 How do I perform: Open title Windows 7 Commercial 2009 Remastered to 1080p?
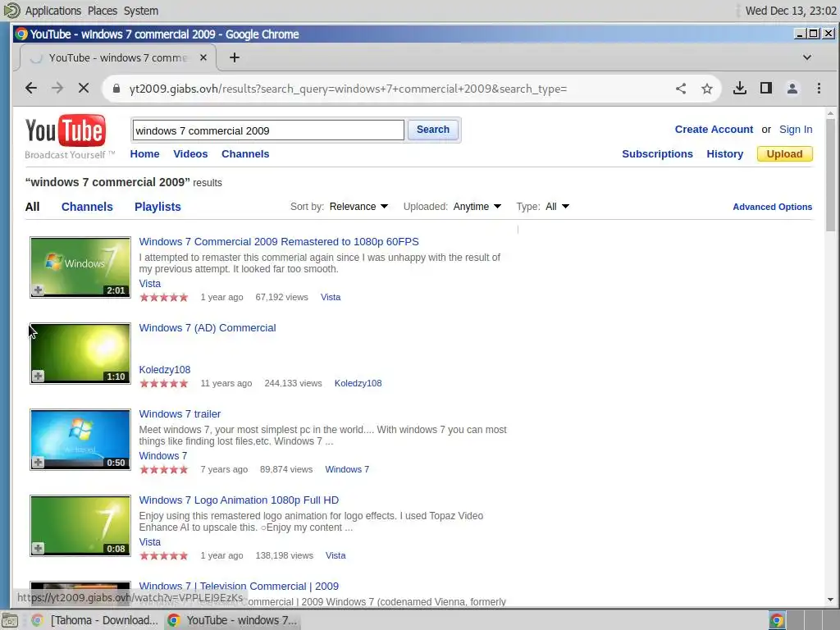click(x=279, y=242)
